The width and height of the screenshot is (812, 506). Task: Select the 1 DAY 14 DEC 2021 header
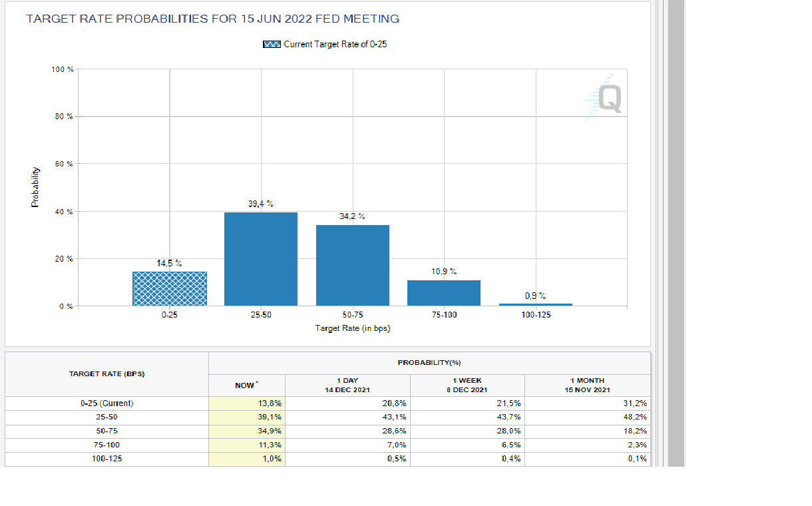[347, 385]
